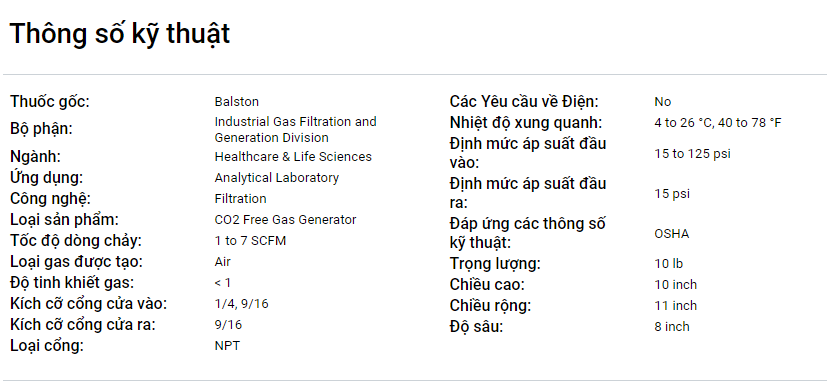Select 'Healthcare & Life Sciences' value
The image size is (827, 382).
293,157
